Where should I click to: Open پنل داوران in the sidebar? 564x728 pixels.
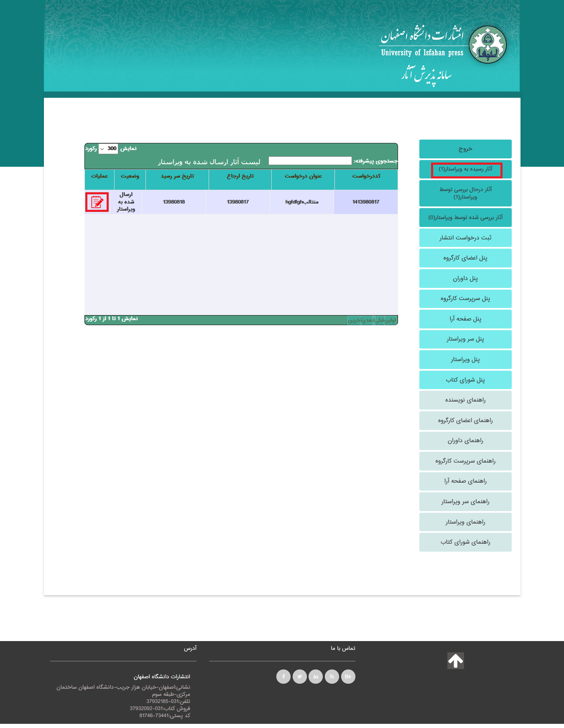click(x=465, y=278)
